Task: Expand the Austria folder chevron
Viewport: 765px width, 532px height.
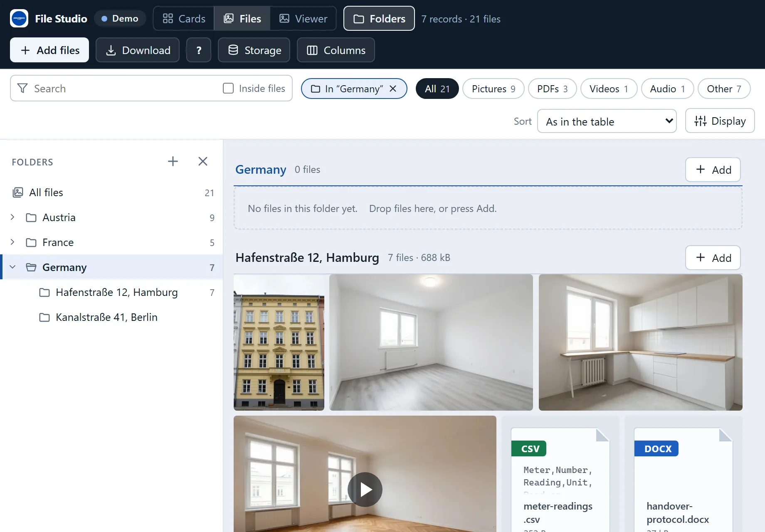Action: pos(12,217)
